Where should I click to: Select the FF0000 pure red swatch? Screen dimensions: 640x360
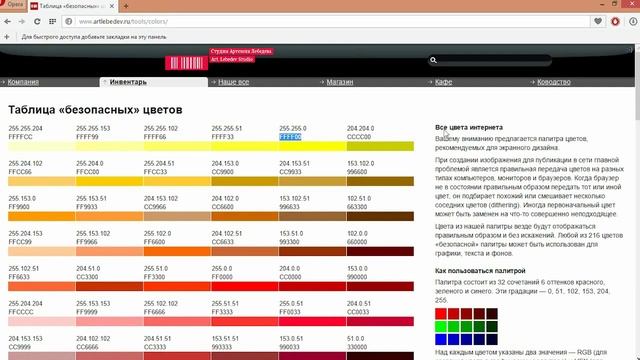[245, 287]
